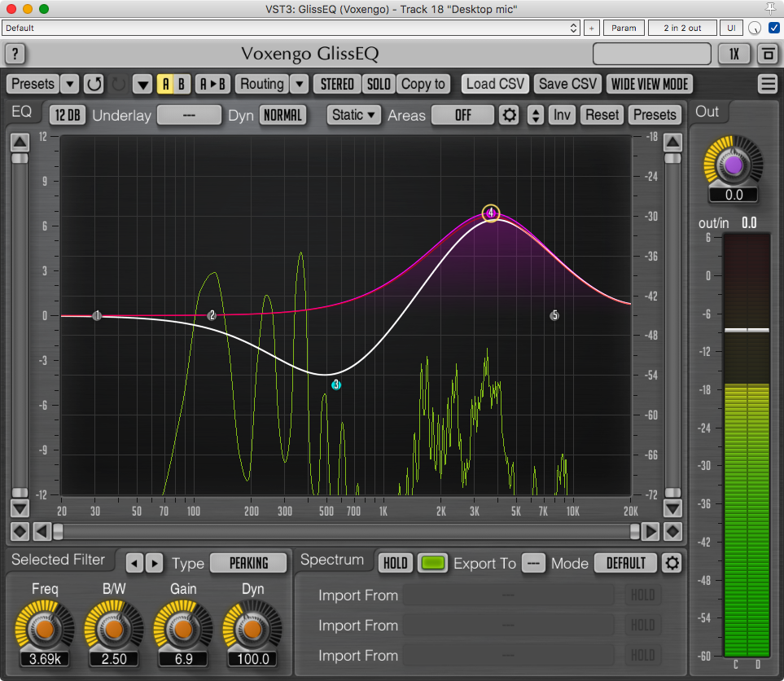The height and width of the screenshot is (681, 784).
Task: Switch to state A
Action: [165, 84]
